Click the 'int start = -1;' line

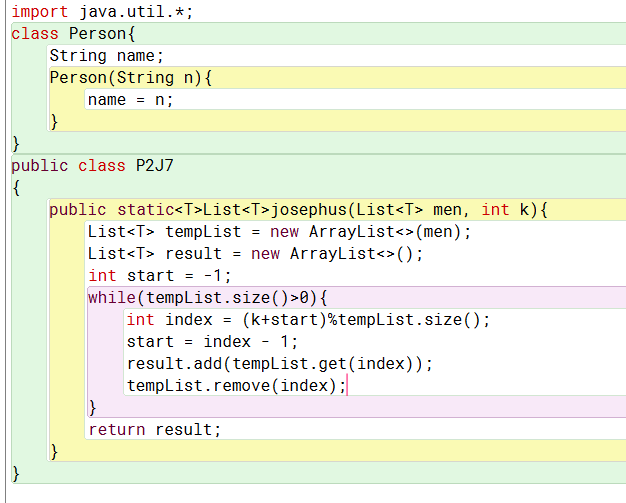160,275
